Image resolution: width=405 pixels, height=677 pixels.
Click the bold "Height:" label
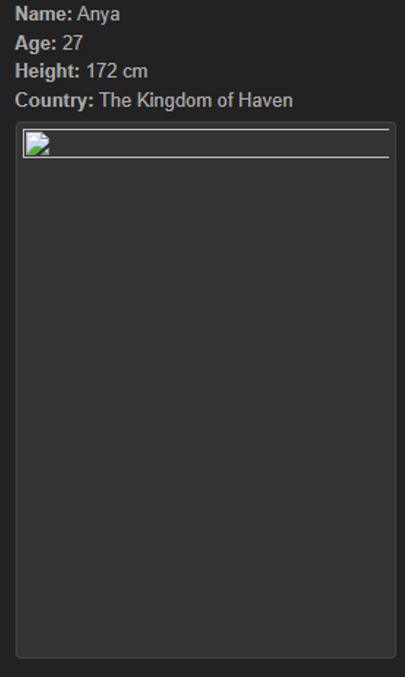[47, 71]
